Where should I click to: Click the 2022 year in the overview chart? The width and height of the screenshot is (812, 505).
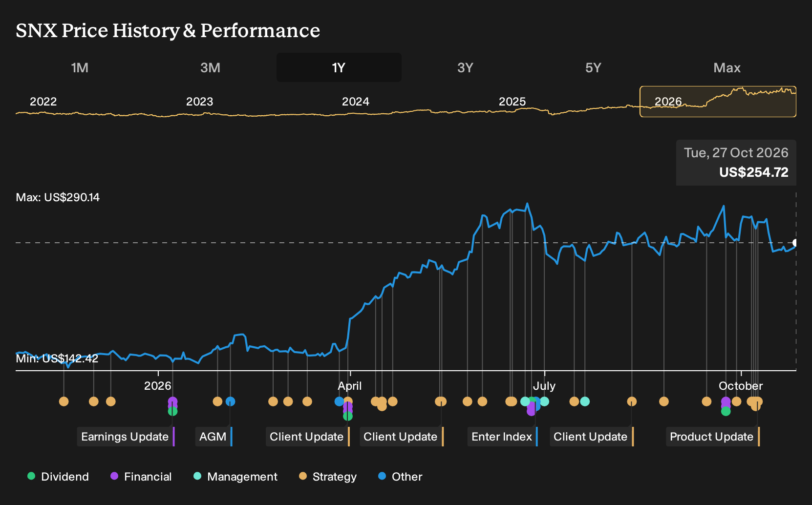pyautogui.click(x=43, y=102)
